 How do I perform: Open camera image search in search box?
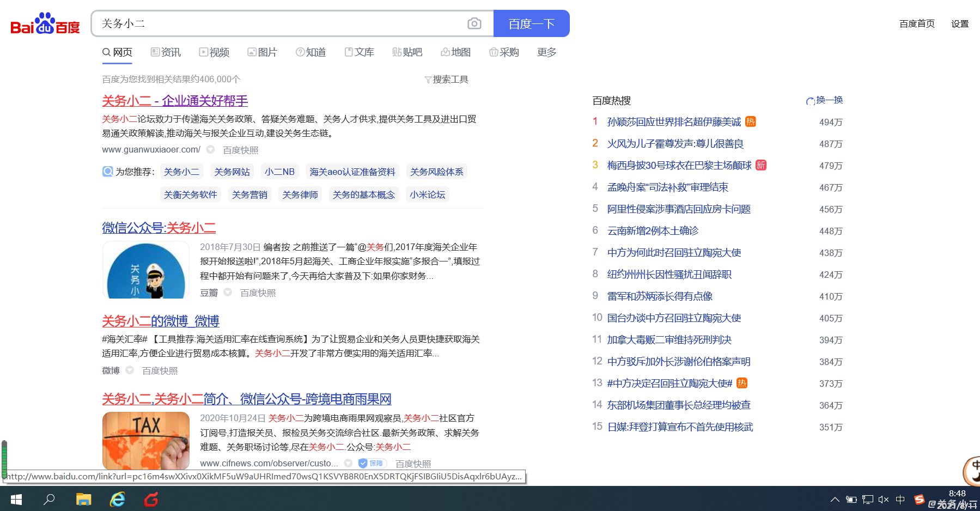click(x=474, y=23)
